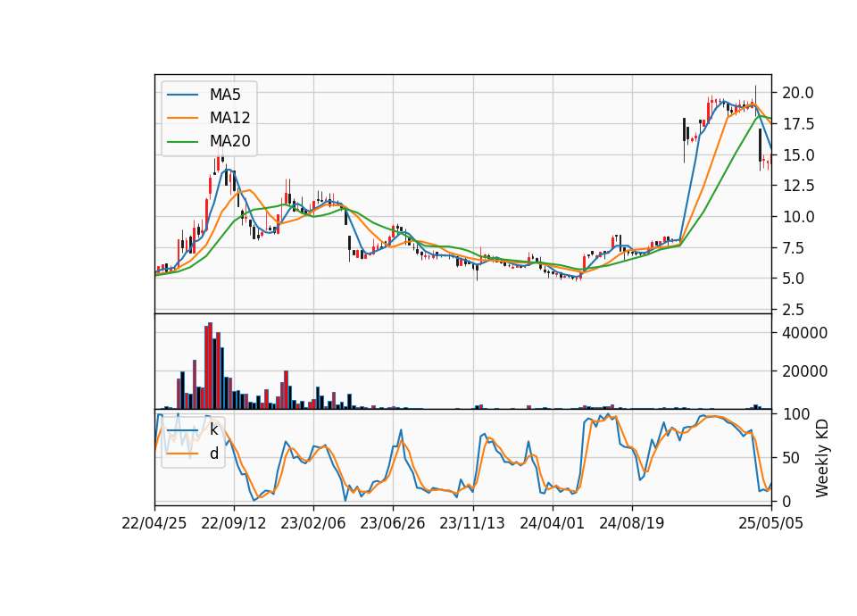The width and height of the screenshot is (857, 616).
Task: Click the 23/06/26 date axis label
Action: [x=393, y=523]
